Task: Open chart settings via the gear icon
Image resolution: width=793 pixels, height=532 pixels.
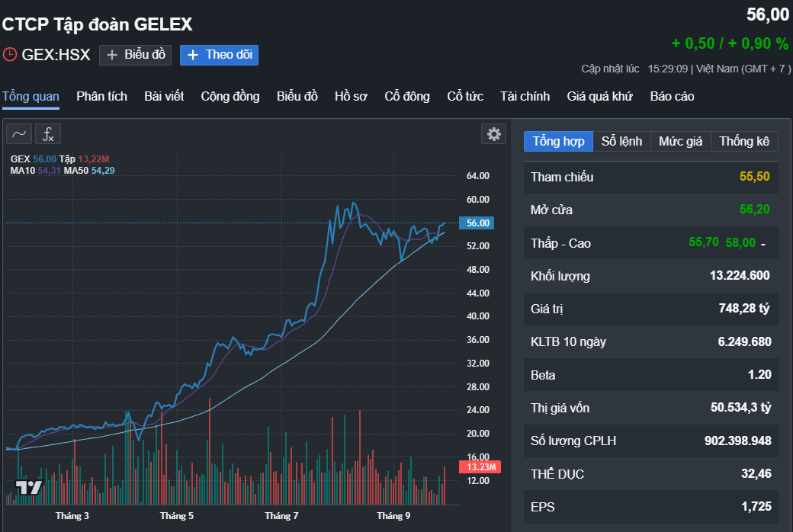Action: click(x=493, y=133)
